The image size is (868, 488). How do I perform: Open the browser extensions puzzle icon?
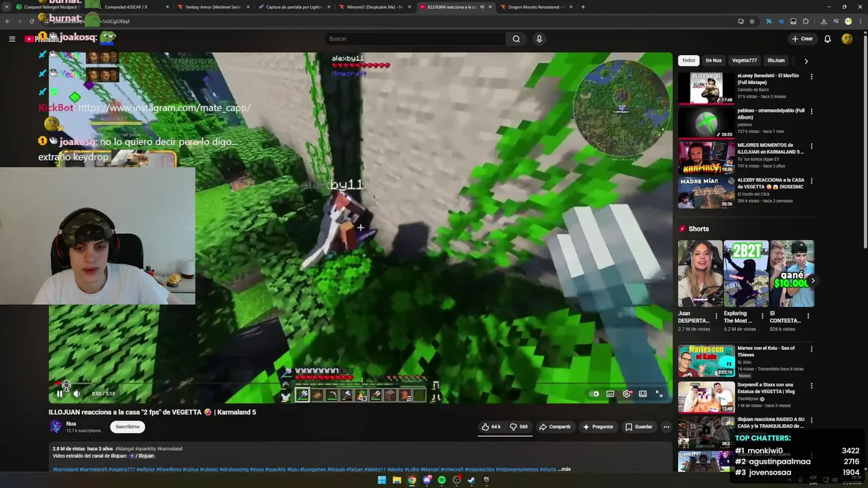pos(806,21)
